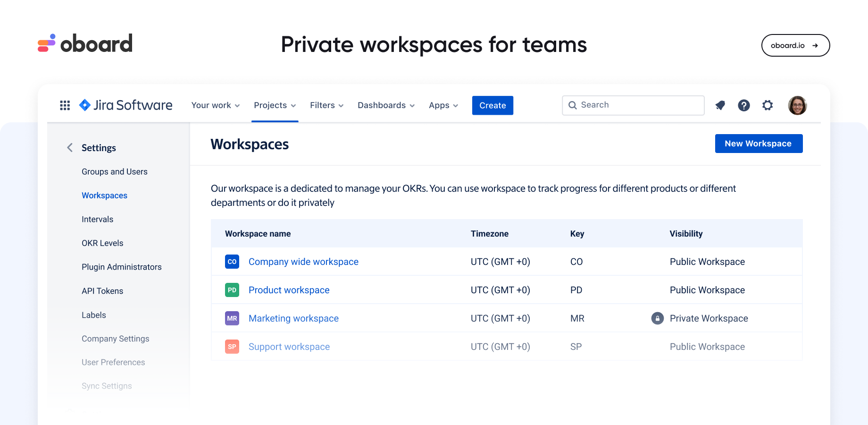
Task: Click the oboard logo
Action: point(85,43)
